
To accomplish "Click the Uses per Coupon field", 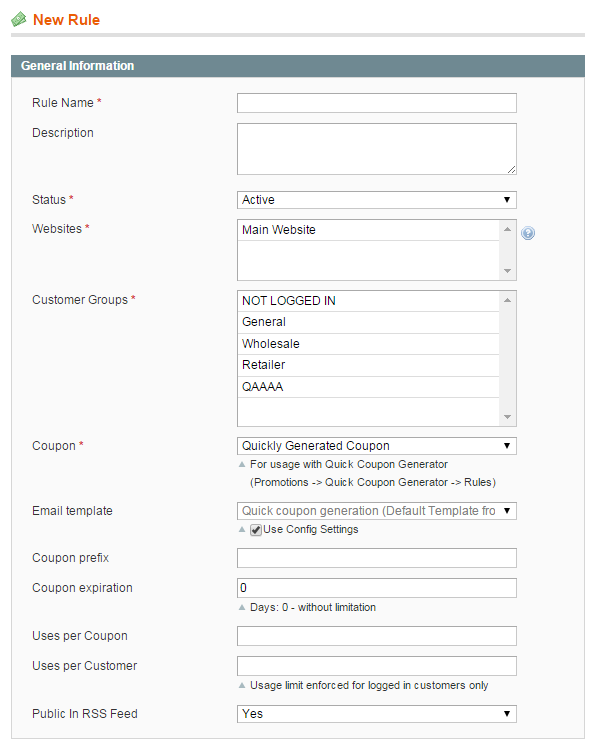I will pyautogui.click(x=376, y=636).
